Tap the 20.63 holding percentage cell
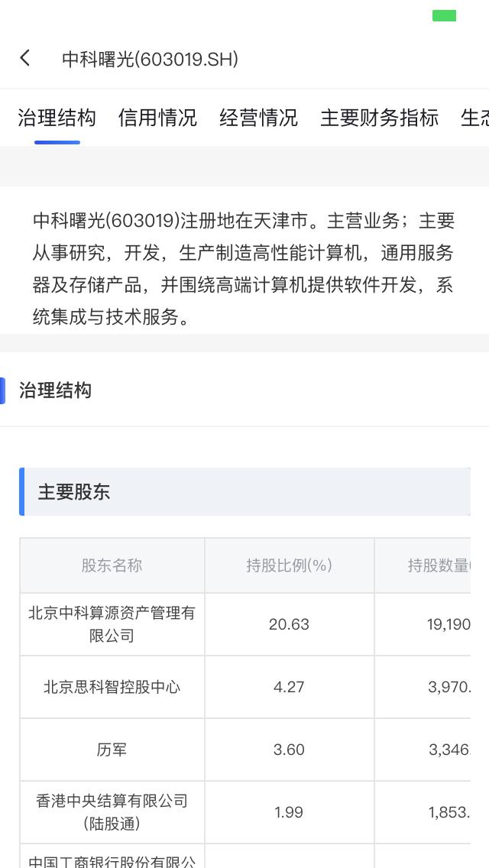The image size is (489, 868). click(x=289, y=623)
